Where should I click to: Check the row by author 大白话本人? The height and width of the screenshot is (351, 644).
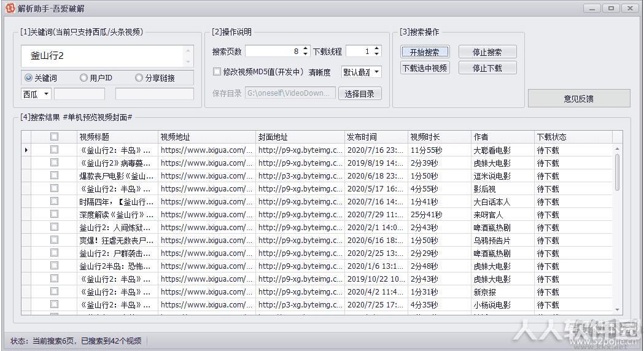point(54,201)
